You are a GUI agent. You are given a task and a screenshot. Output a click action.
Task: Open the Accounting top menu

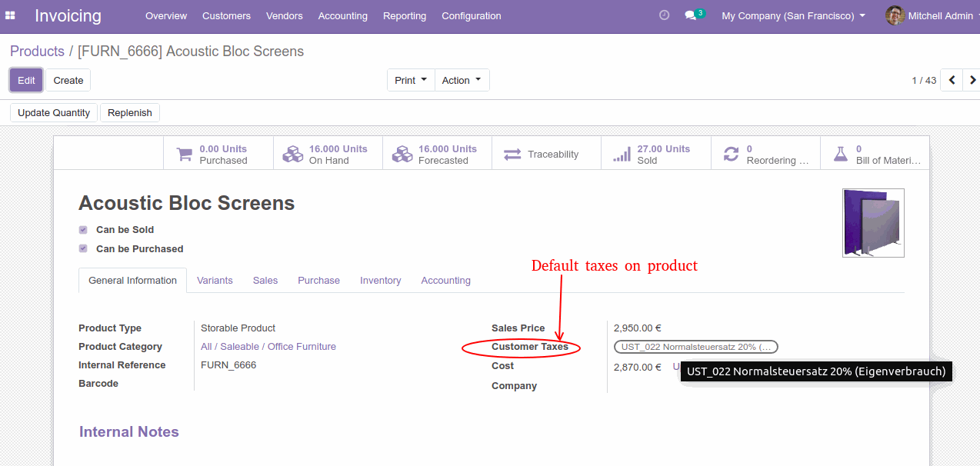(x=342, y=15)
